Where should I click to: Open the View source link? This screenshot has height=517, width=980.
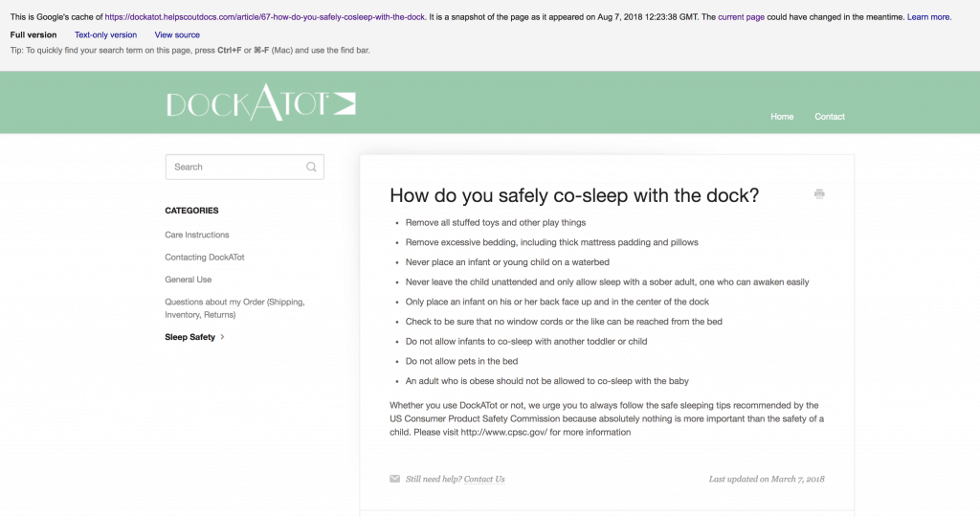tap(177, 34)
